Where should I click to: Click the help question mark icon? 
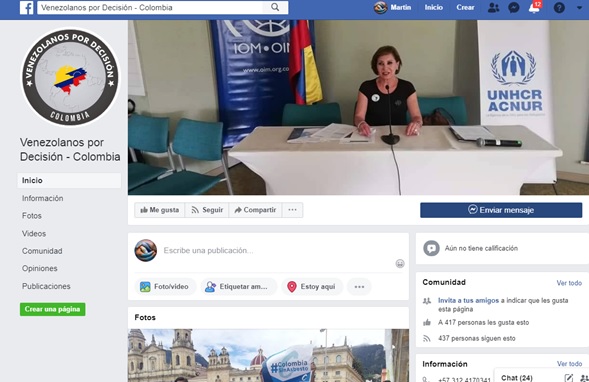point(559,8)
